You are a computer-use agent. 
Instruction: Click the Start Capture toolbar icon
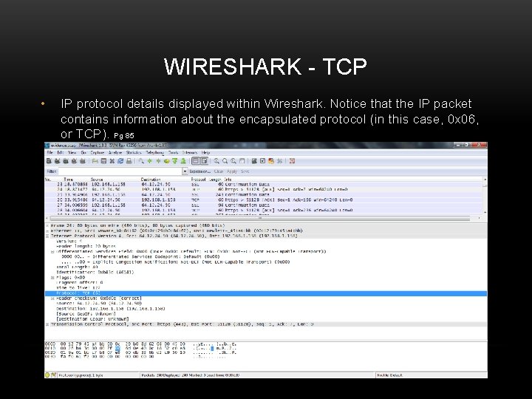66,161
